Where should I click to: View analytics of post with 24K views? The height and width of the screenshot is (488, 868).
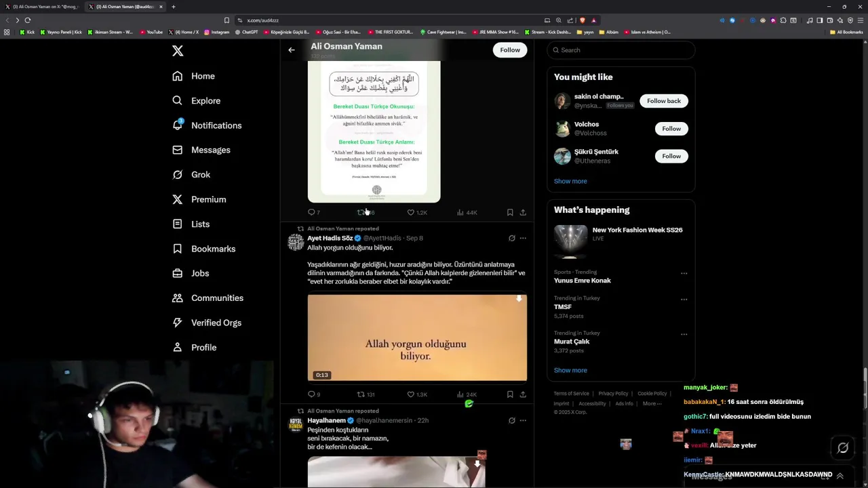(x=467, y=394)
